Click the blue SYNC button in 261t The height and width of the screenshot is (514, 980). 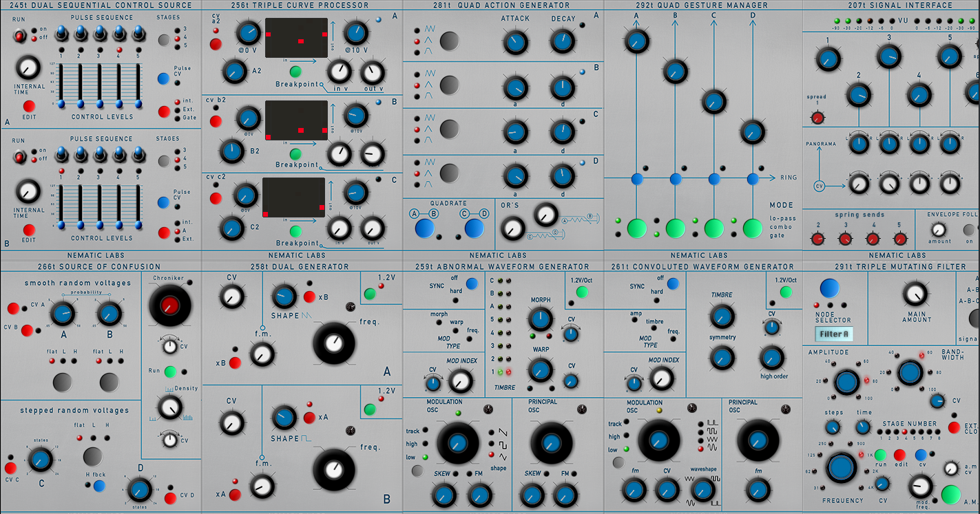click(x=673, y=283)
